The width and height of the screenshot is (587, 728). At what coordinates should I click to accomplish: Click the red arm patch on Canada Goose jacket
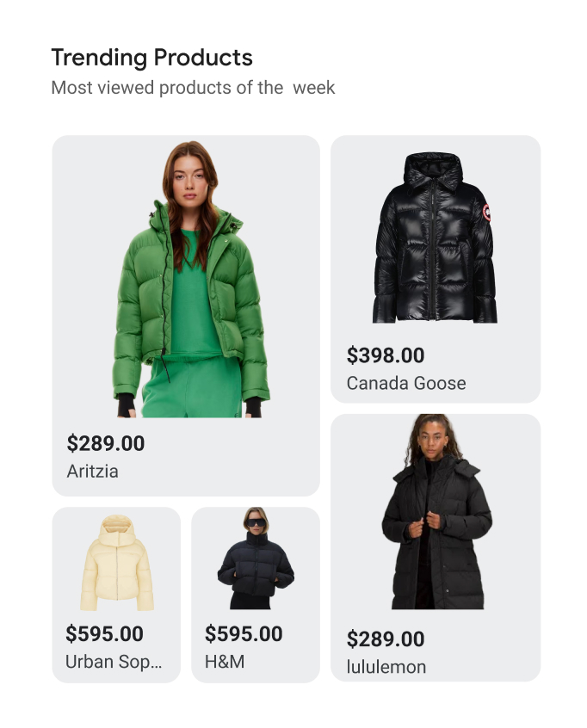pos(486,213)
